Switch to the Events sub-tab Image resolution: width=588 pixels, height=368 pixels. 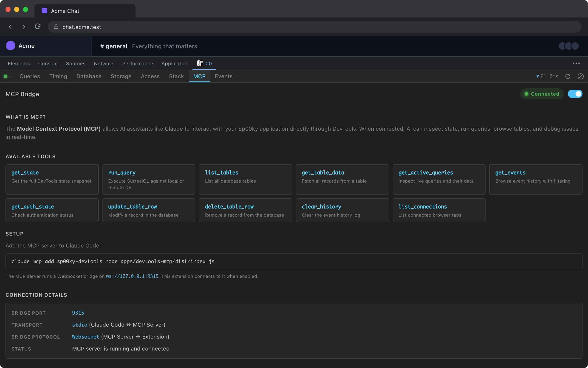(x=223, y=76)
